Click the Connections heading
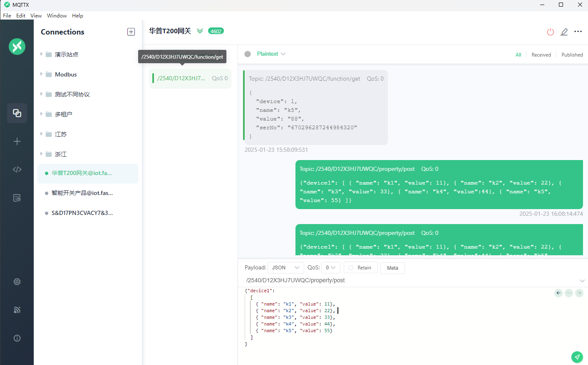Screen dimensions: 588x365 (62, 32)
